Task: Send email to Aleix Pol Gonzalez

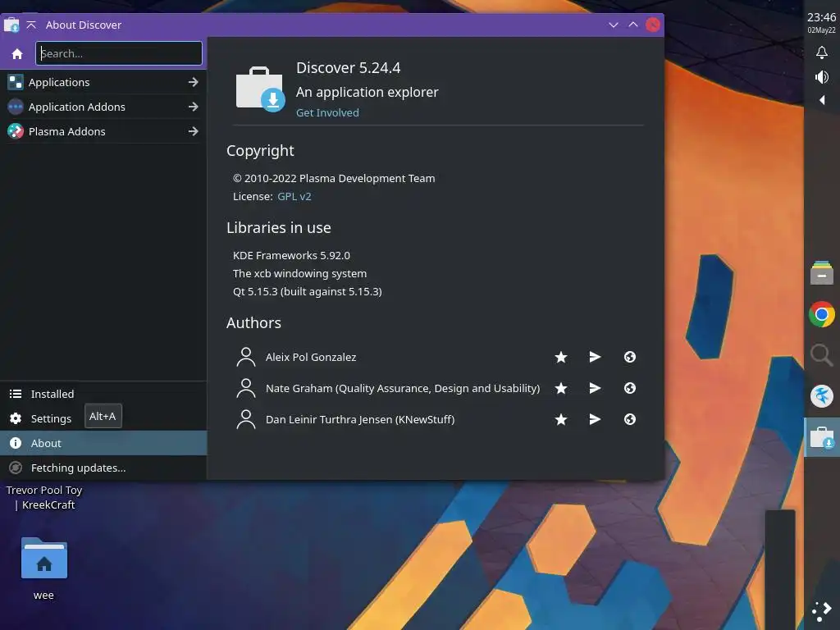Action: (595, 357)
